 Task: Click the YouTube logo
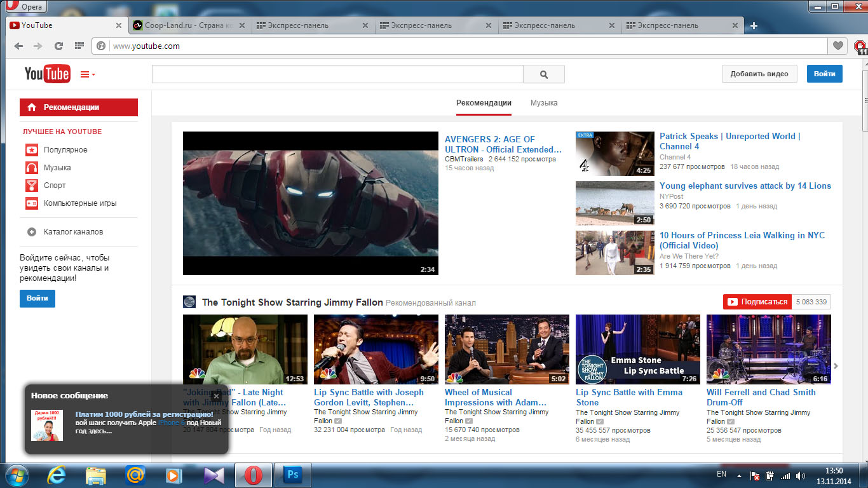coord(47,74)
